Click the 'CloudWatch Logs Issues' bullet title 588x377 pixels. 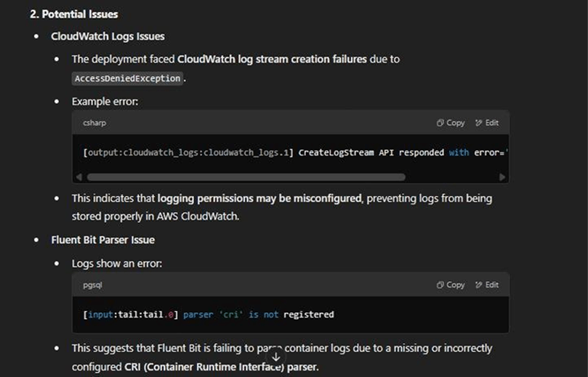(x=108, y=36)
